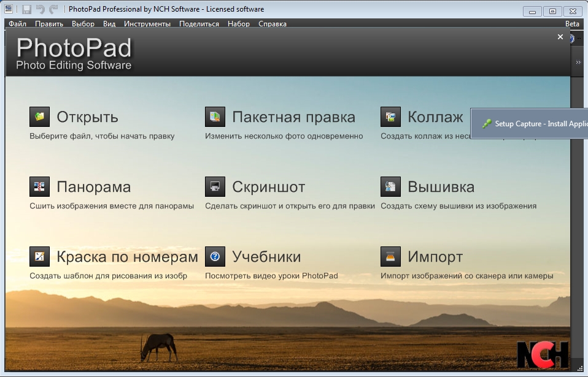Open the Набор menu
588x377 pixels.
point(239,23)
